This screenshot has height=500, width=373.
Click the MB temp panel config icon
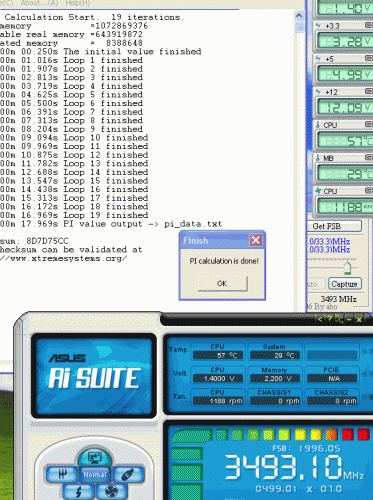pyautogui.click(x=369, y=157)
